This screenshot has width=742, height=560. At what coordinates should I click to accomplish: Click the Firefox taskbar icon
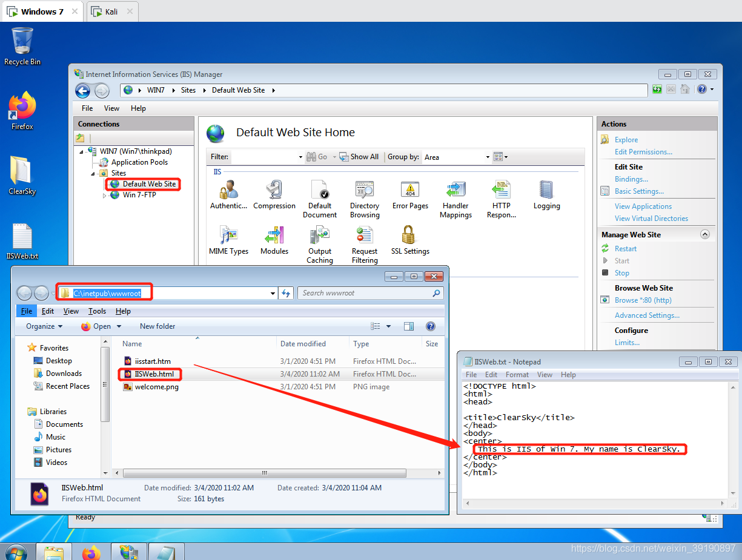(91, 552)
